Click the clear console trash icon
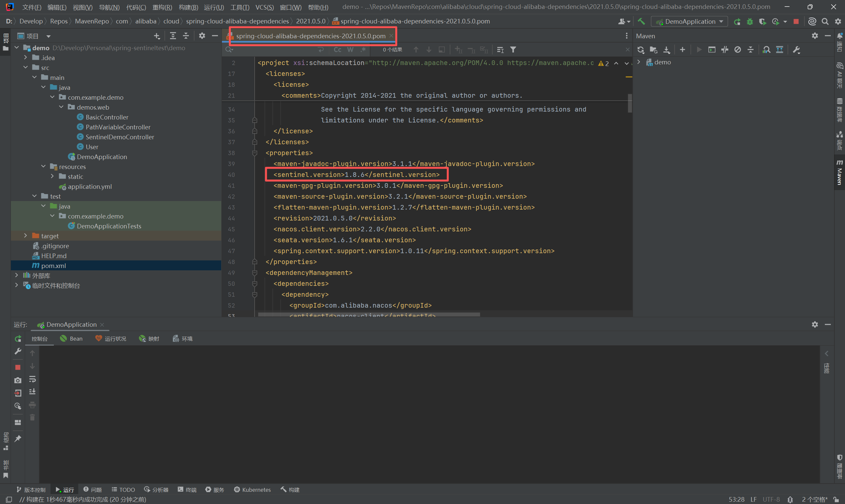Image resolution: width=845 pixels, height=504 pixels. click(x=32, y=418)
